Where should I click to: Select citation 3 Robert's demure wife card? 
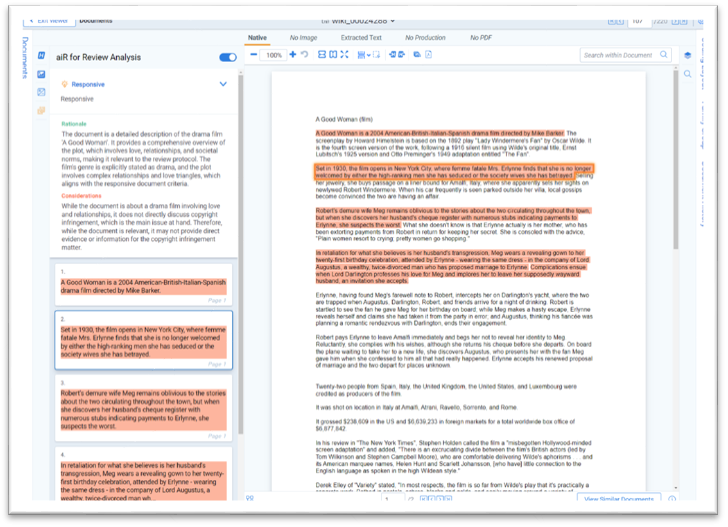(143, 409)
